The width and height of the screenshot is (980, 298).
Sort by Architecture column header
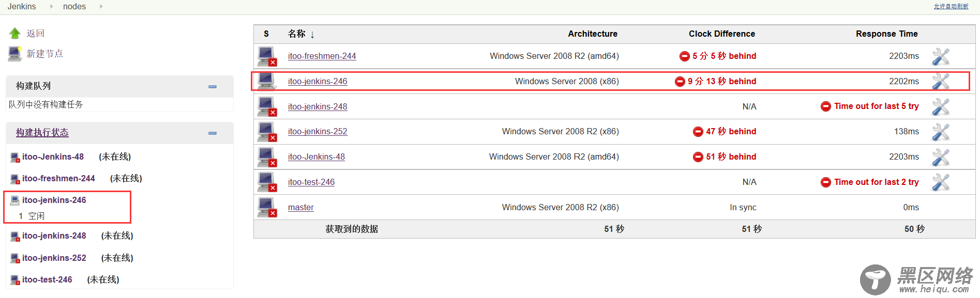[593, 34]
